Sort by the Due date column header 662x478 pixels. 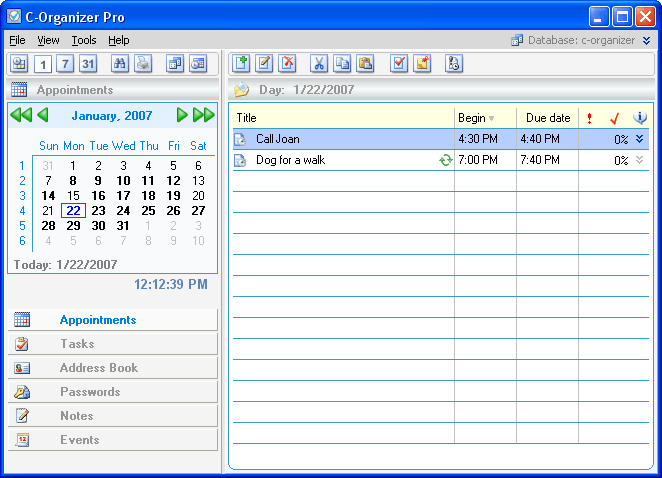[x=548, y=118]
